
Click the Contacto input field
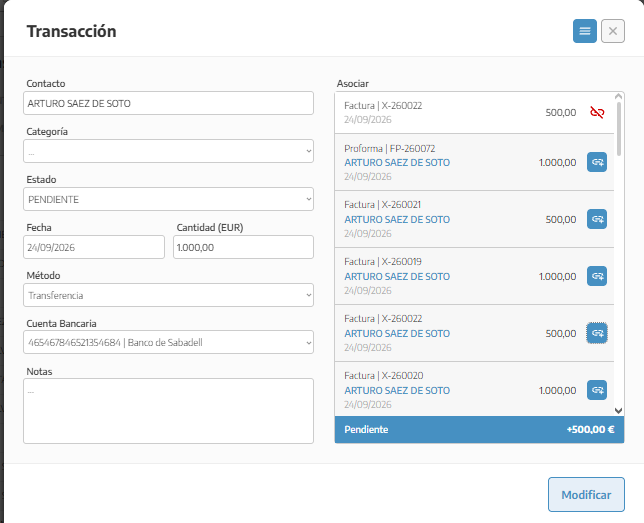168,103
